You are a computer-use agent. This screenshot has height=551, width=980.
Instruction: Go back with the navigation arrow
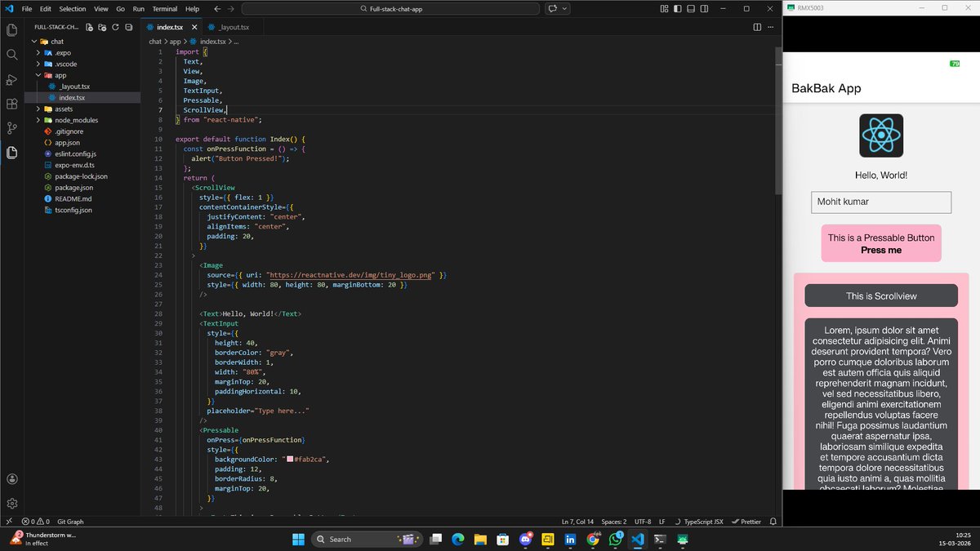pyautogui.click(x=217, y=9)
